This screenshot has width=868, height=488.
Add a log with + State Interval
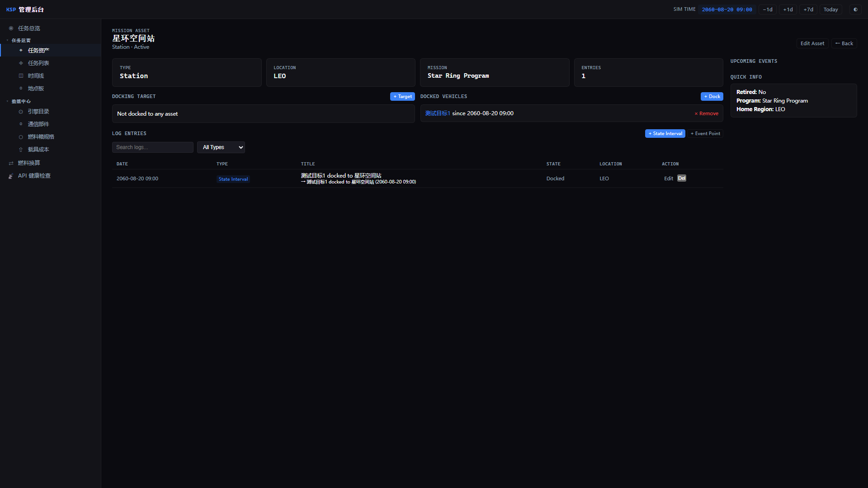tap(665, 133)
